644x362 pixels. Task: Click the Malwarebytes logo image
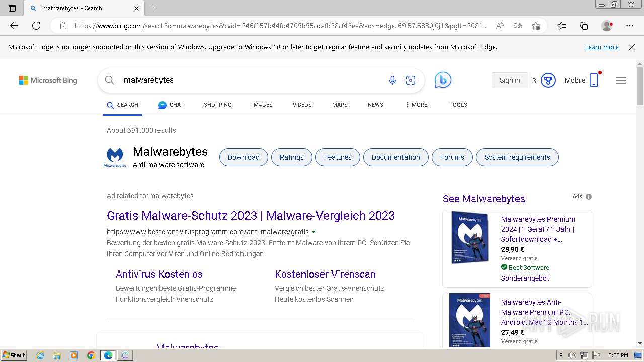115,157
